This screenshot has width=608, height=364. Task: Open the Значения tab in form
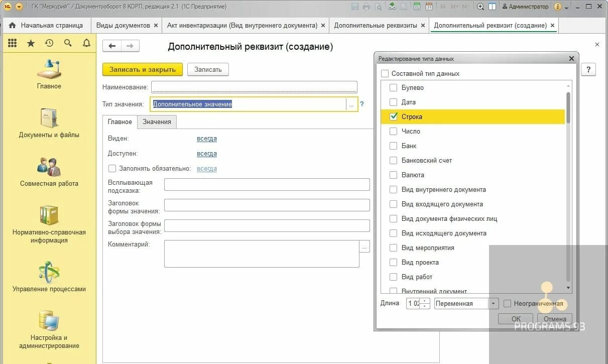pyautogui.click(x=157, y=122)
